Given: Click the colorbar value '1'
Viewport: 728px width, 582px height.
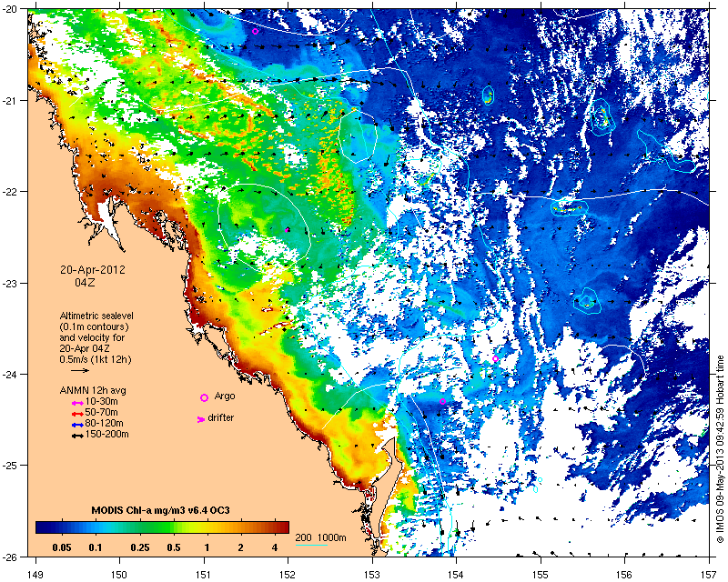Looking at the screenshot, I should [x=207, y=547].
